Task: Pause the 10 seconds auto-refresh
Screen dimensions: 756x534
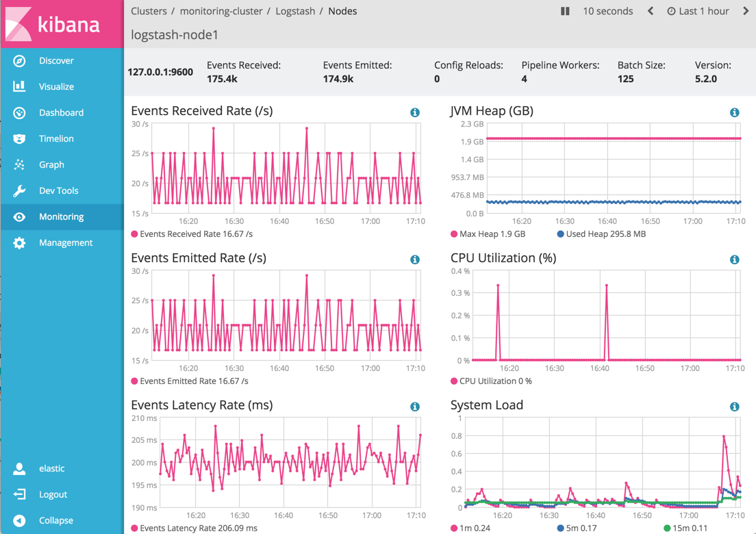Action: (564, 11)
